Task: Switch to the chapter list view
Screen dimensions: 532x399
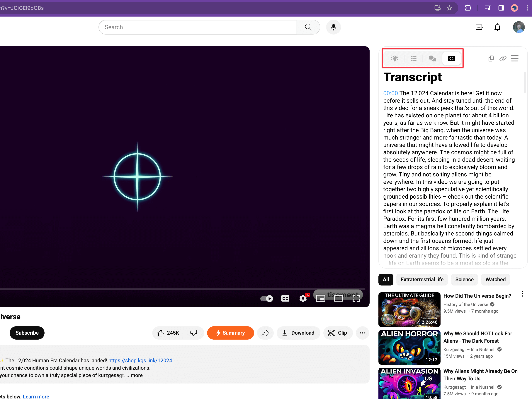Action: tap(413, 58)
